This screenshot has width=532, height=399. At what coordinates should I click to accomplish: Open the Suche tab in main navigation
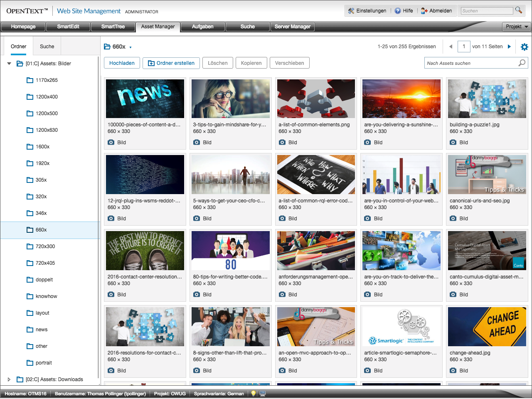(248, 27)
